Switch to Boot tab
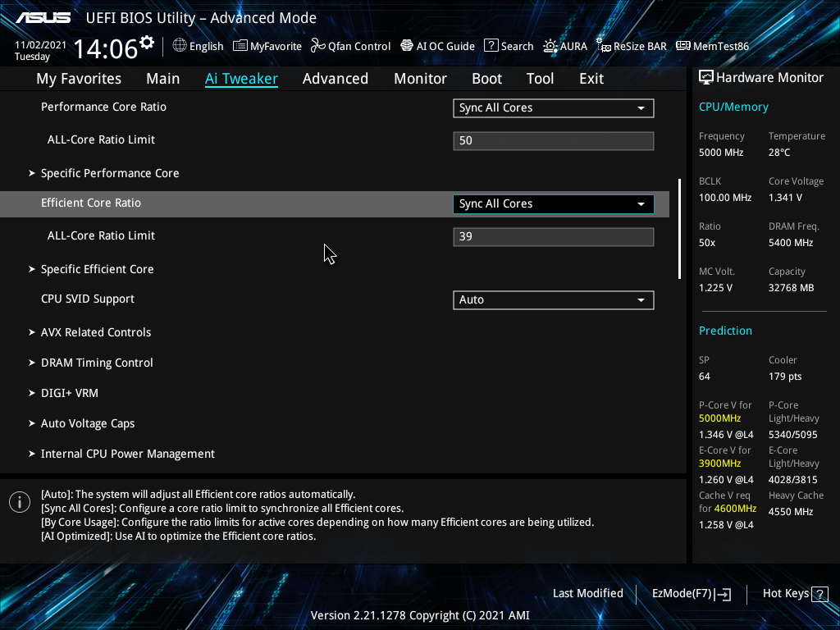This screenshot has width=840, height=630. [486, 79]
